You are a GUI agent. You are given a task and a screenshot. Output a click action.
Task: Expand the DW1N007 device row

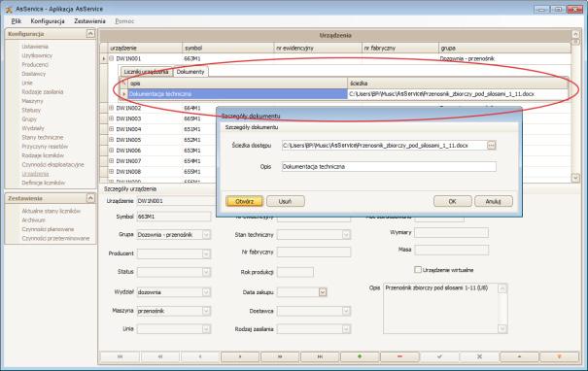tap(112, 161)
